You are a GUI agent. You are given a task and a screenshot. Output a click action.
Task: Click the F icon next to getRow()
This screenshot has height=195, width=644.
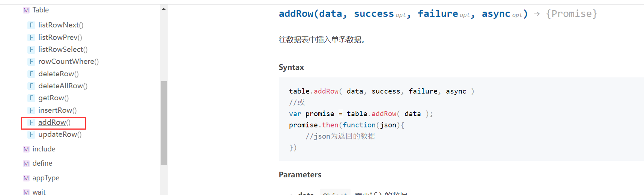click(32, 98)
